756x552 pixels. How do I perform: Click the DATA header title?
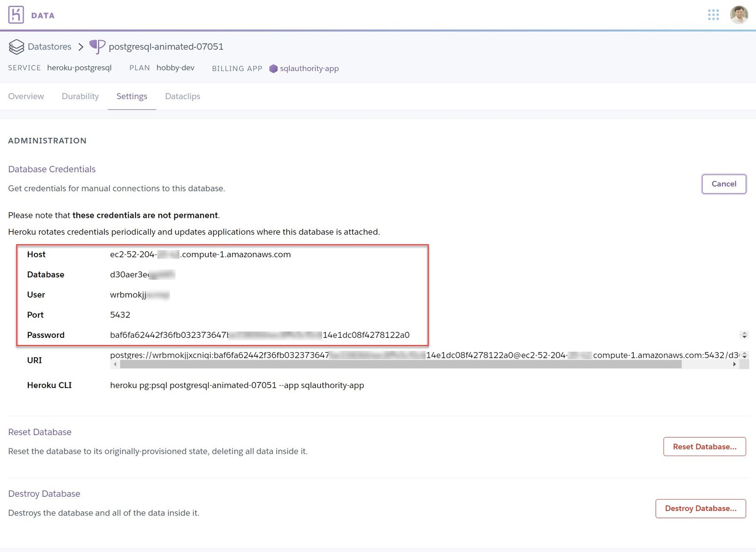[x=43, y=16]
